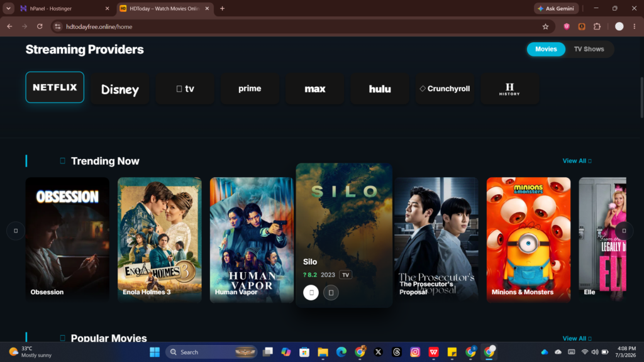This screenshot has height=362, width=644.
Task: Slide the trending carousel to next items
Action: (624, 231)
